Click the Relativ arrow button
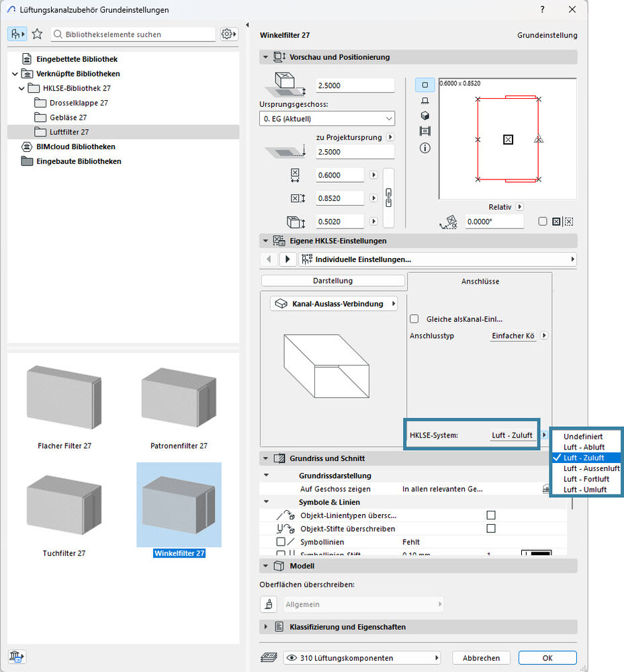624x672 pixels. (519, 206)
